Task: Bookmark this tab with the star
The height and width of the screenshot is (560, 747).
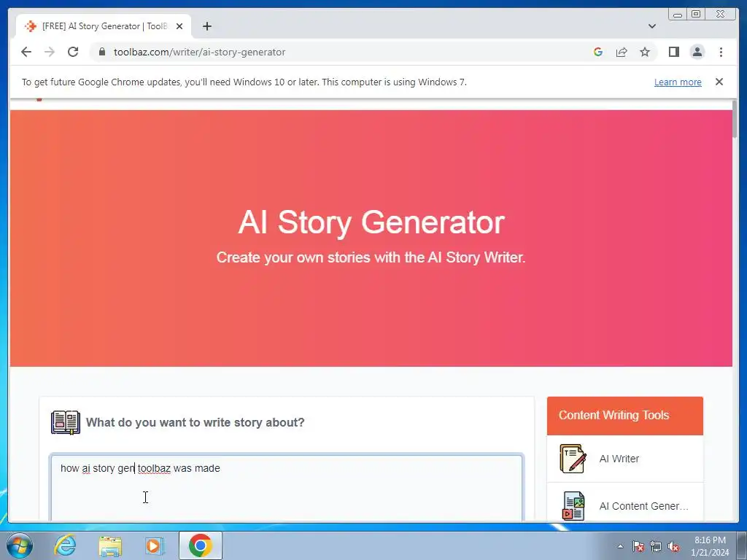Action: [645, 52]
